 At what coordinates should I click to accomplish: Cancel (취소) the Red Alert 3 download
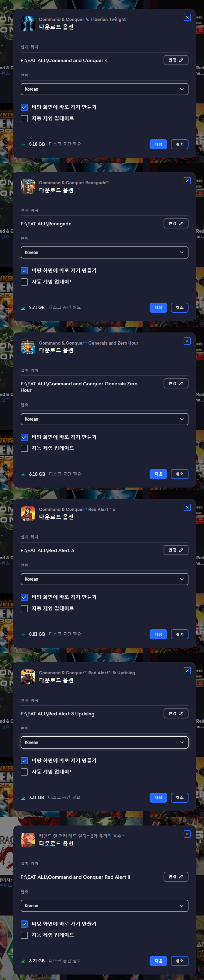tap(180, 634)
